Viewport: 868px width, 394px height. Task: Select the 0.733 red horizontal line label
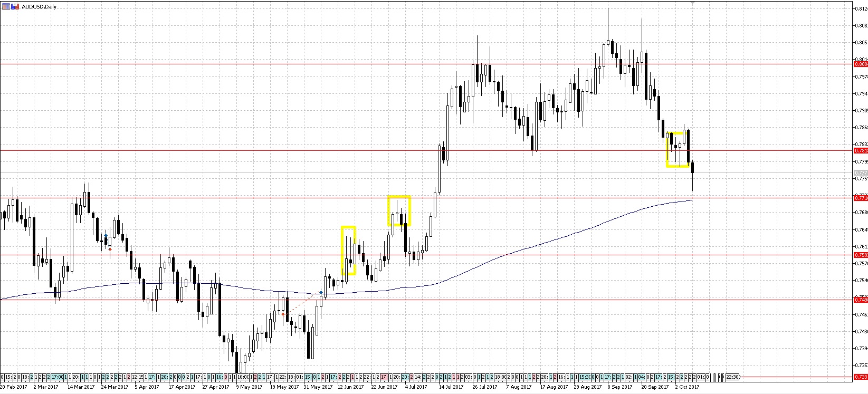tap(861, 377)
